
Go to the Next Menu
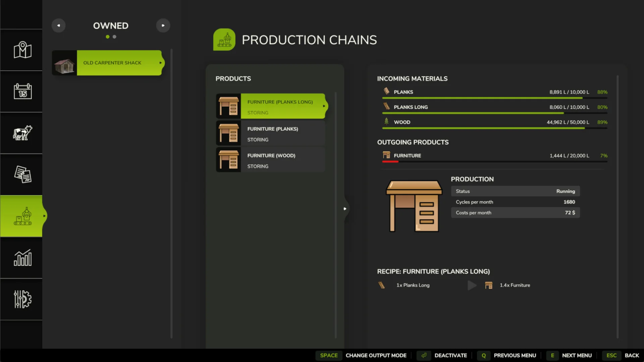coord(576,355)
